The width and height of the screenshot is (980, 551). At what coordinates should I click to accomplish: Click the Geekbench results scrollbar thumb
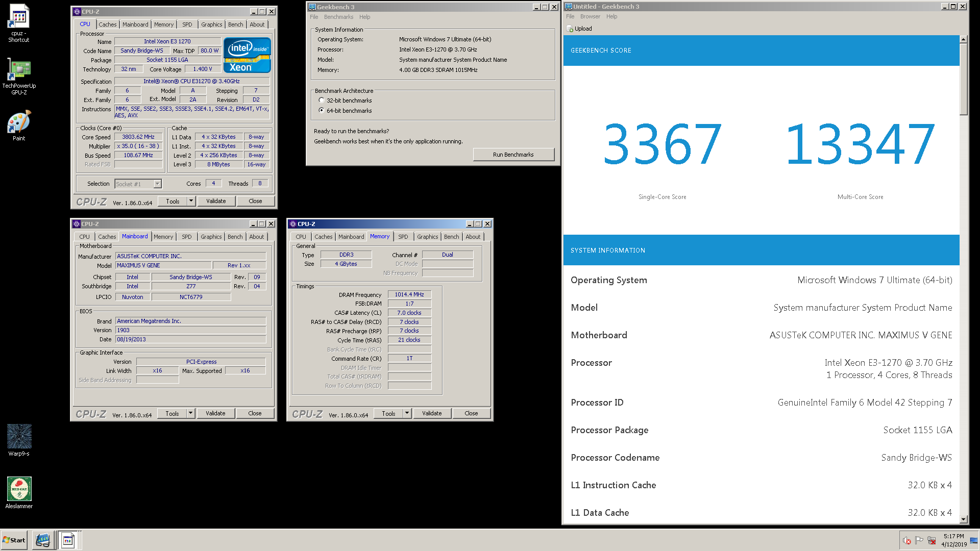click(x=963, y=79)
